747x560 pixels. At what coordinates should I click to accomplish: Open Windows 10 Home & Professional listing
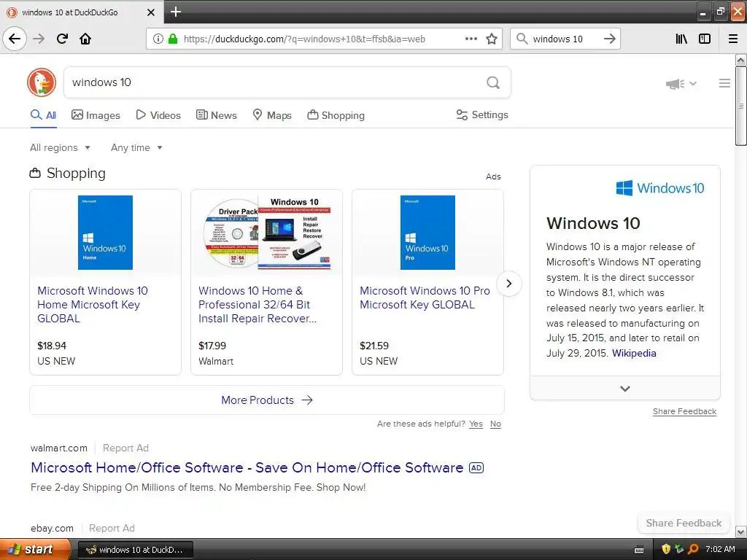click(x=258, y=304)
